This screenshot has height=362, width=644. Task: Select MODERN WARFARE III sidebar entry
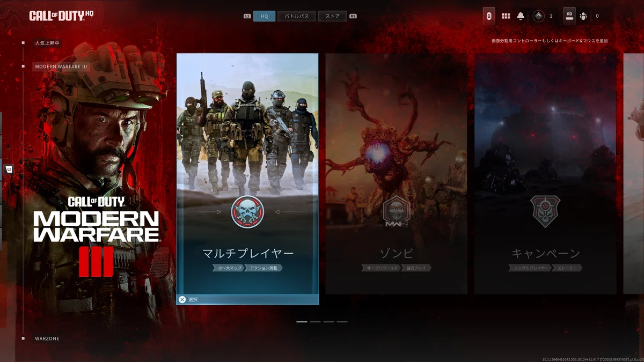pyautogui.click(x=61, y=67)
